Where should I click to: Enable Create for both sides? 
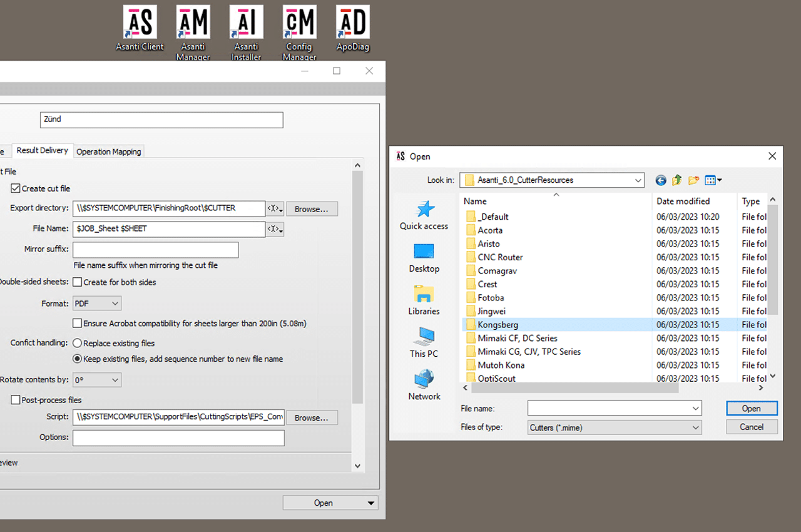coord(78,282)
